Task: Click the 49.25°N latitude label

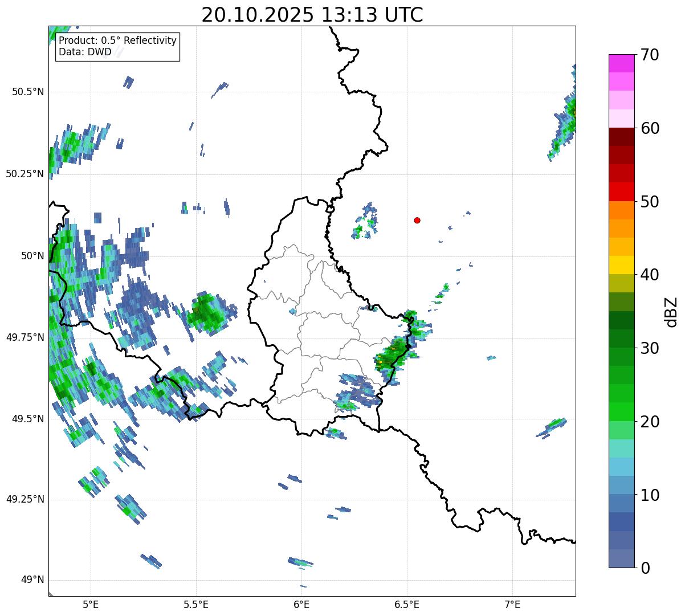Action: [25, 500]
